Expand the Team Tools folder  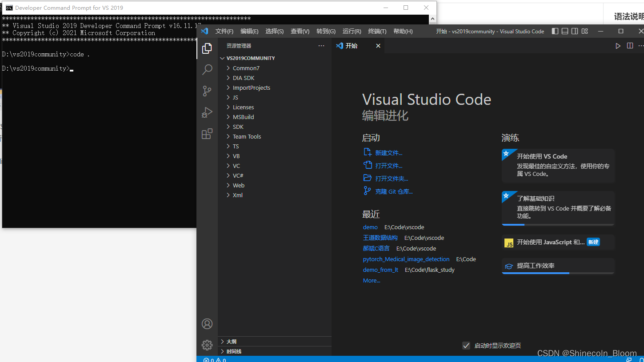coord(276,136)
